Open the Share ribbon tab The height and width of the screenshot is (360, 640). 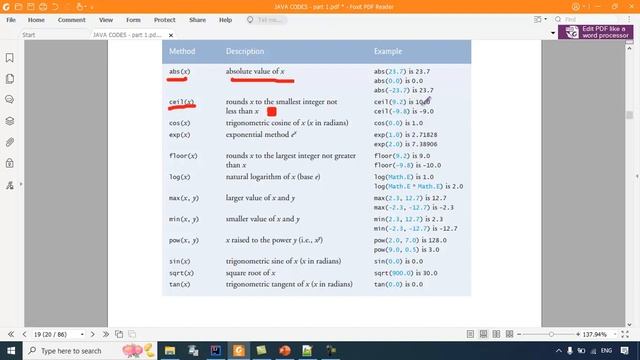tap(198, 20)
